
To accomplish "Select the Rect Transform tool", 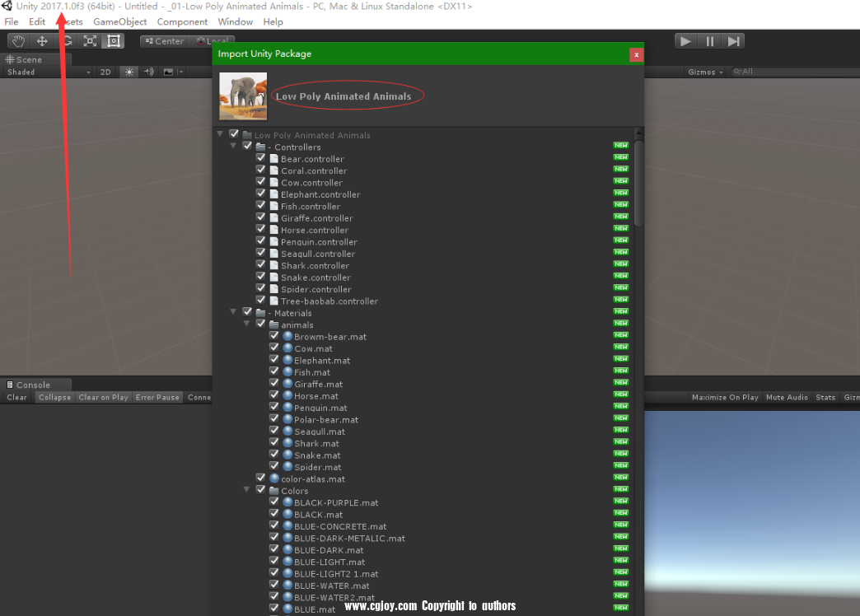I will click(x=114, y=41).
